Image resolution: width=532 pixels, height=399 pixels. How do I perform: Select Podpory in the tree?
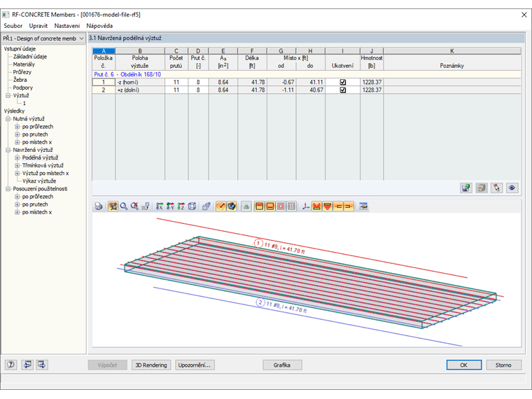tap(22, 88)
